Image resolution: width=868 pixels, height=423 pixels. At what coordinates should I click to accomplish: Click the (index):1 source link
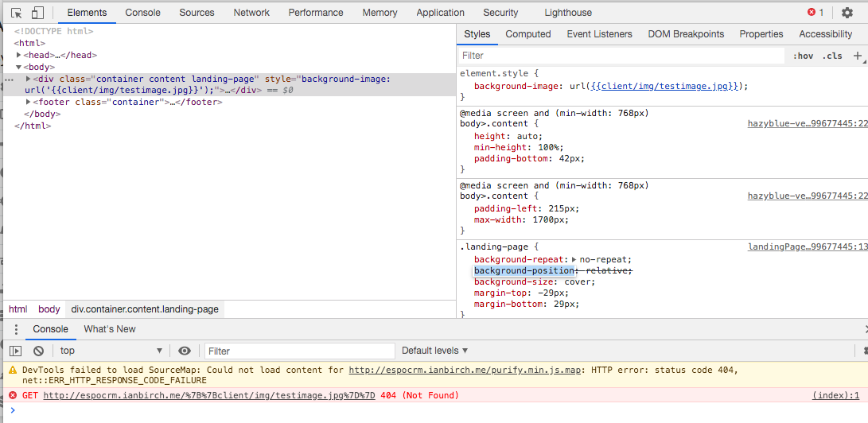[835, 395]
